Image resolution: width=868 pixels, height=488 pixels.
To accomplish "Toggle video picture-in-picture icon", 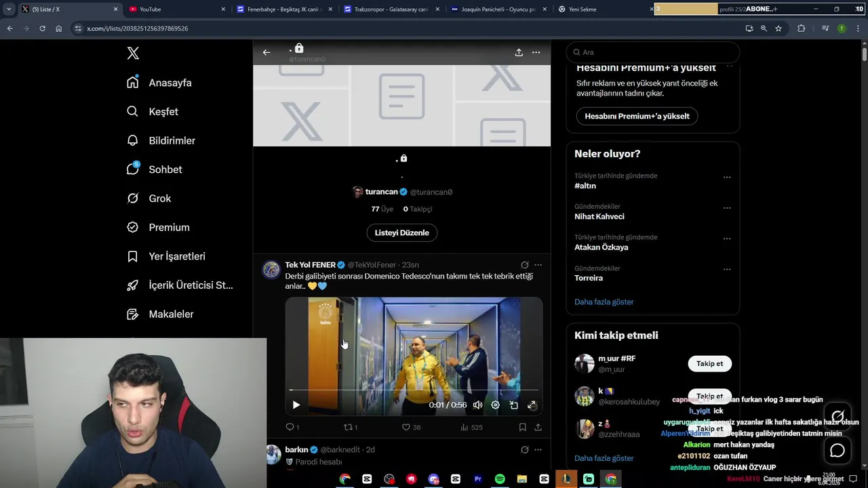I will 513,405.
